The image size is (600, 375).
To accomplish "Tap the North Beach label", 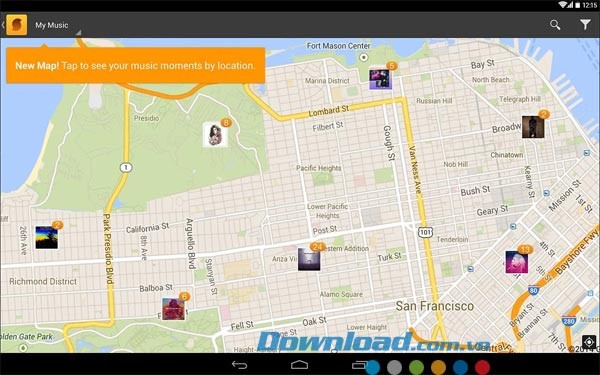I will tap(491, 80).
